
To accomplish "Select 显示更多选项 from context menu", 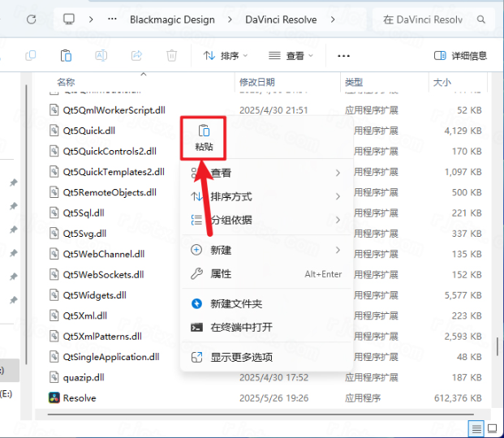I will [266, 357].
